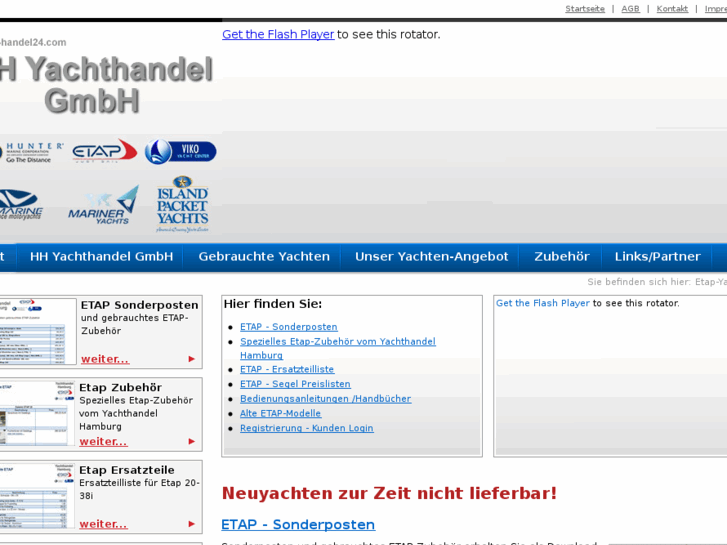Click the Island Packet Yachts logo

(182, 204)
